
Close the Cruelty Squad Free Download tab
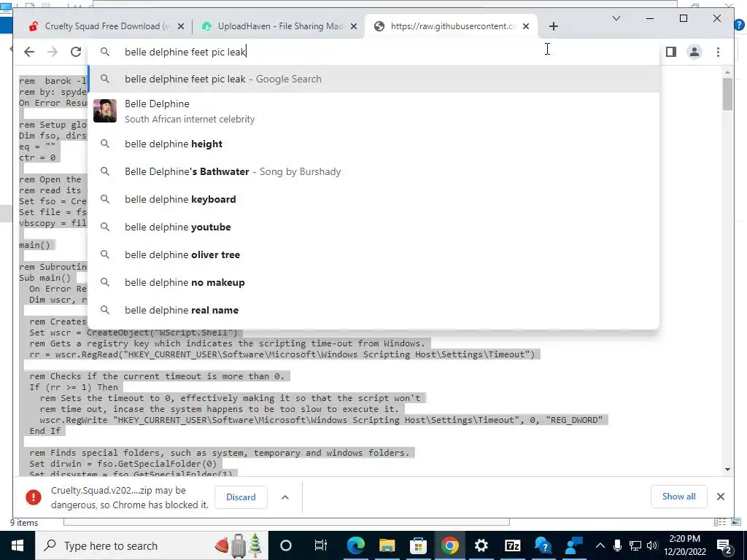click(x=181, y=27)
